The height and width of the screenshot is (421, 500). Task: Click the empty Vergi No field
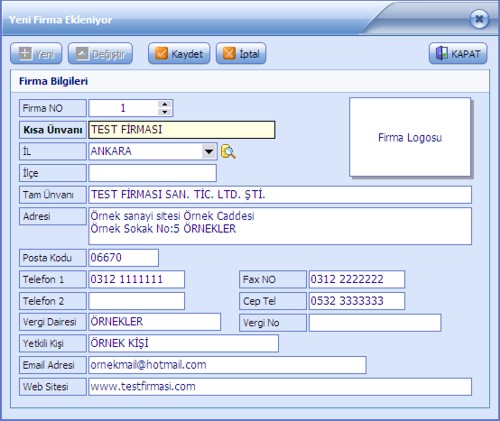(375, 323)
